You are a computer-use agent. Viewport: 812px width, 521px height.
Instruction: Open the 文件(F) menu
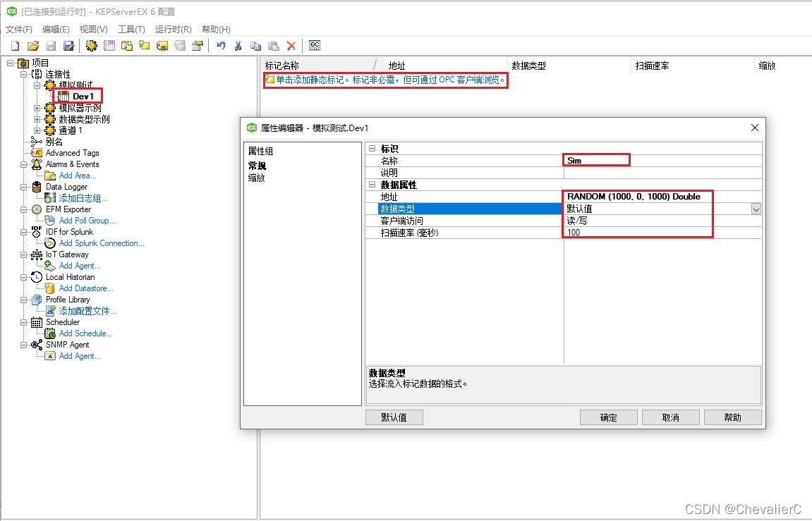pyautogui.click(x=19, y=30)
